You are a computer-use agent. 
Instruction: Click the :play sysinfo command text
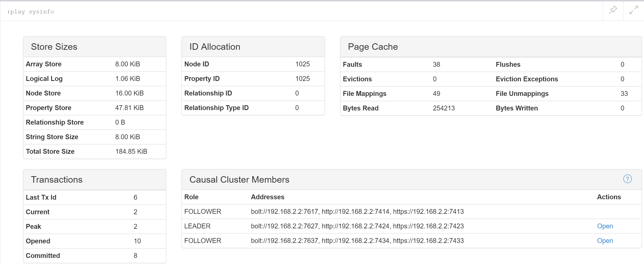coord(31,12)
